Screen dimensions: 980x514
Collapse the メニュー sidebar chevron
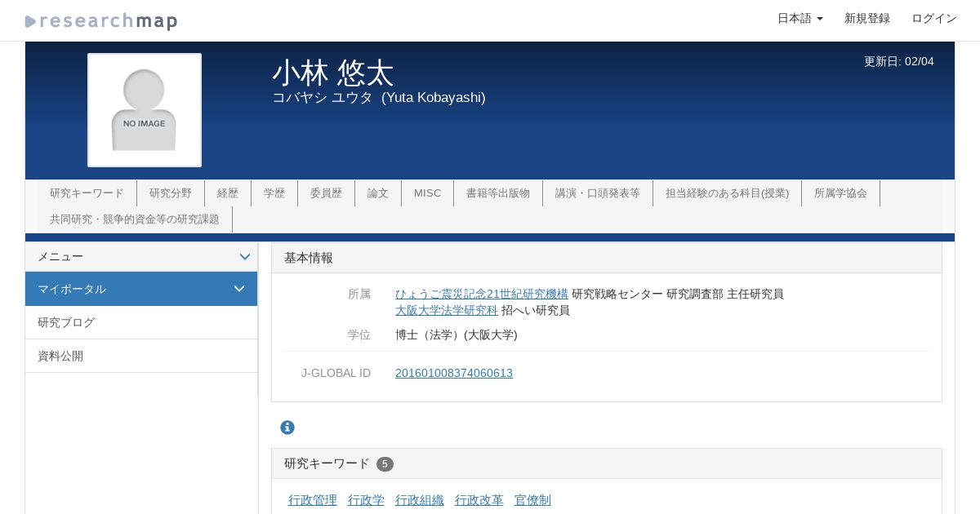click(244, 257)
